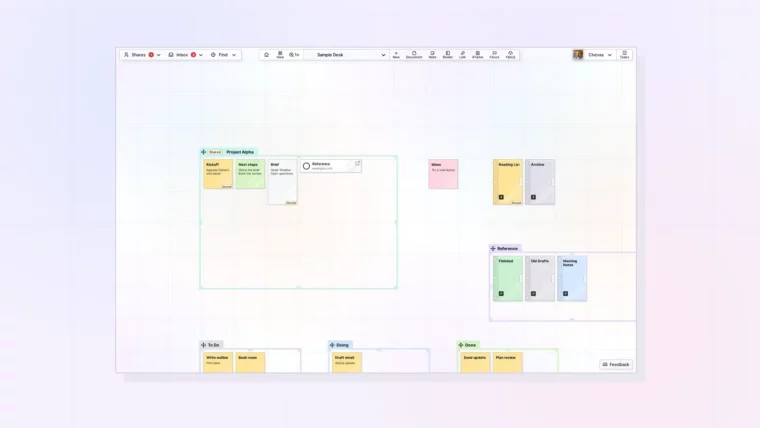
Task: Click the user avatar picture
Action: (578, 55)
